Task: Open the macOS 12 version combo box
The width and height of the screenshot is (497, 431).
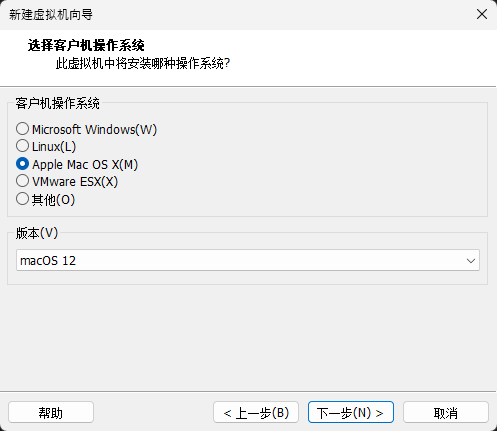Action: pos(248,260)
